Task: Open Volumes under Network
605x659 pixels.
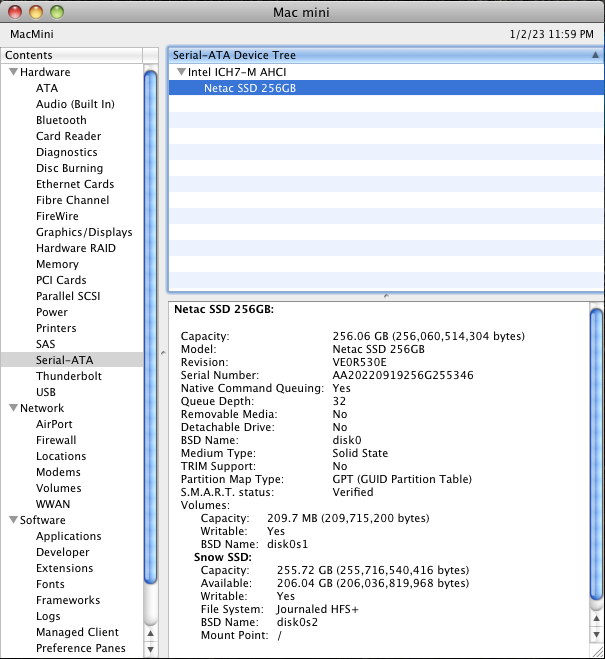Action: pyautogui.click(x=58, y=488)
